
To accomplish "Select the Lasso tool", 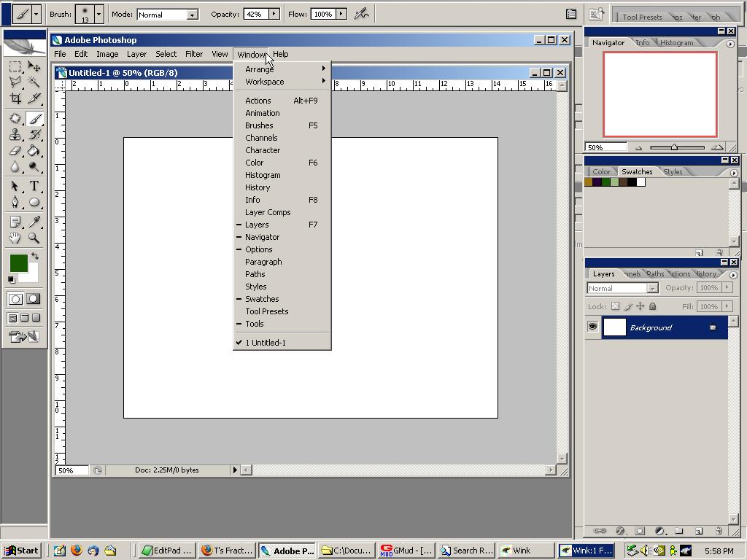I will pos(16,79).
